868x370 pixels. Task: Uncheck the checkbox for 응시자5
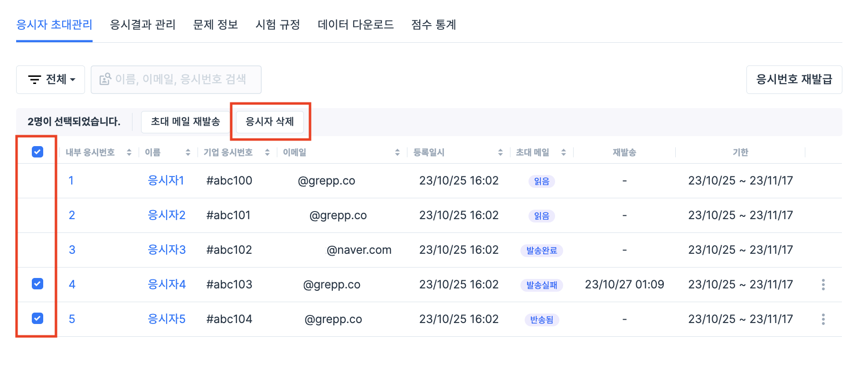(x=38, y=318)
